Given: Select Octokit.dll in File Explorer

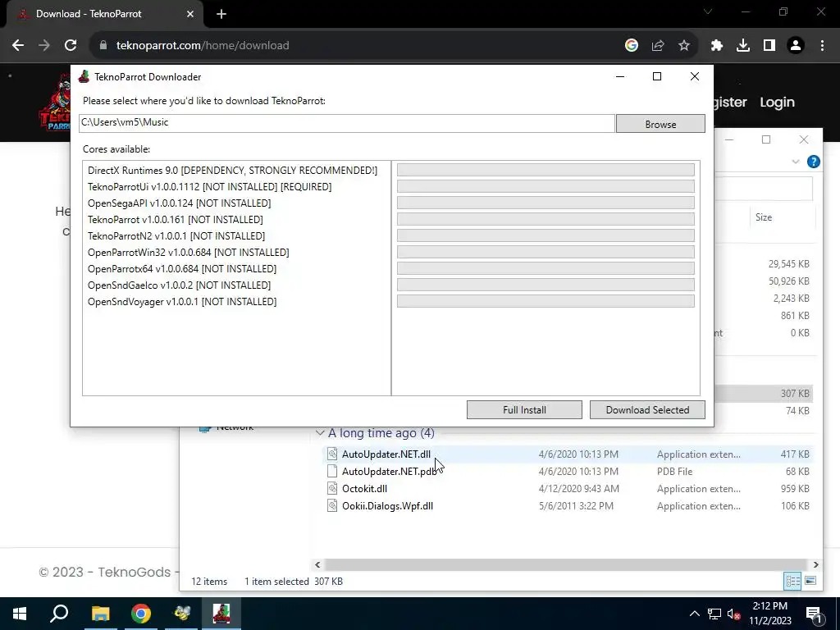Looking at the screenshot, I should pyautogui.click(x=364, y=489).
